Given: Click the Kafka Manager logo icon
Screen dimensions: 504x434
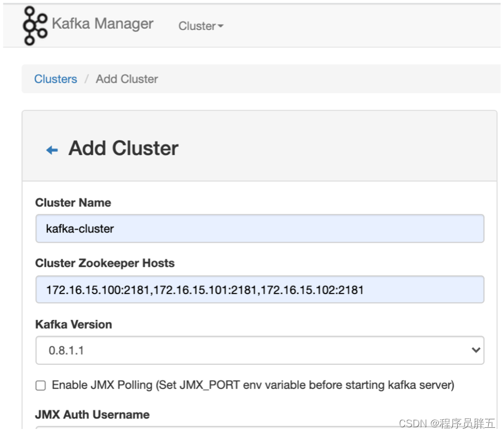Looking at the screenshot, I should (x=35, y=26).
